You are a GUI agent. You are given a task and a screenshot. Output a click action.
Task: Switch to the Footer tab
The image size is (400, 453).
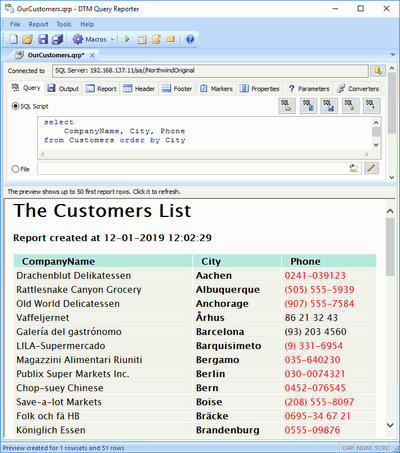[x=177, y=89]
